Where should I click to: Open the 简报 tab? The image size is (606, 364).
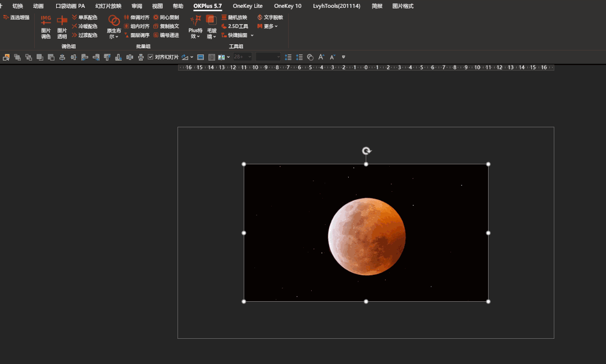click(377, 6)
